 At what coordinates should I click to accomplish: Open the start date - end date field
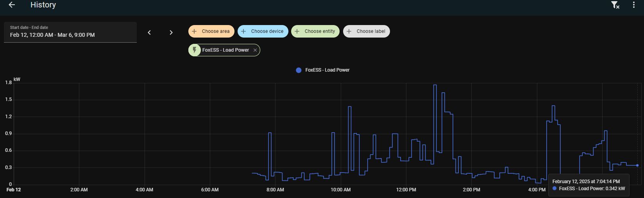point(70,32)
